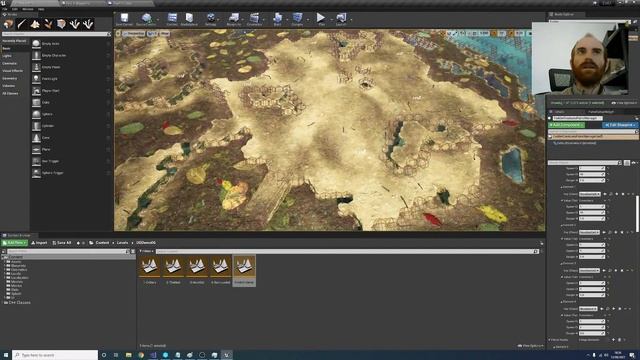Select the Lights category

[x=7, y=56]
